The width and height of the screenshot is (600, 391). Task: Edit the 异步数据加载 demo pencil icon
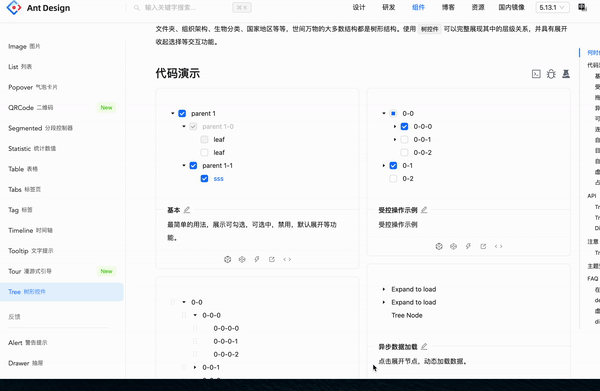point(424,347)
